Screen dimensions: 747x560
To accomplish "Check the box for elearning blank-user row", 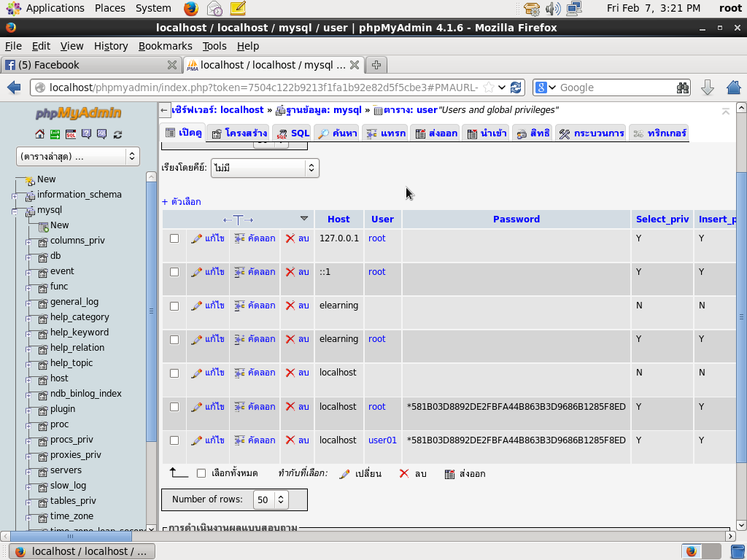I will (x=174, y=306).
